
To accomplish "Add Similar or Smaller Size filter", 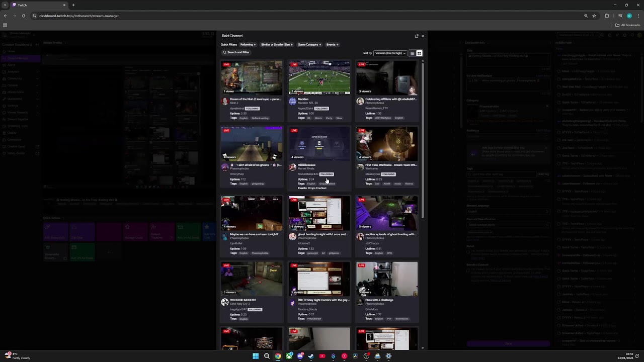I will pos(277,45).
